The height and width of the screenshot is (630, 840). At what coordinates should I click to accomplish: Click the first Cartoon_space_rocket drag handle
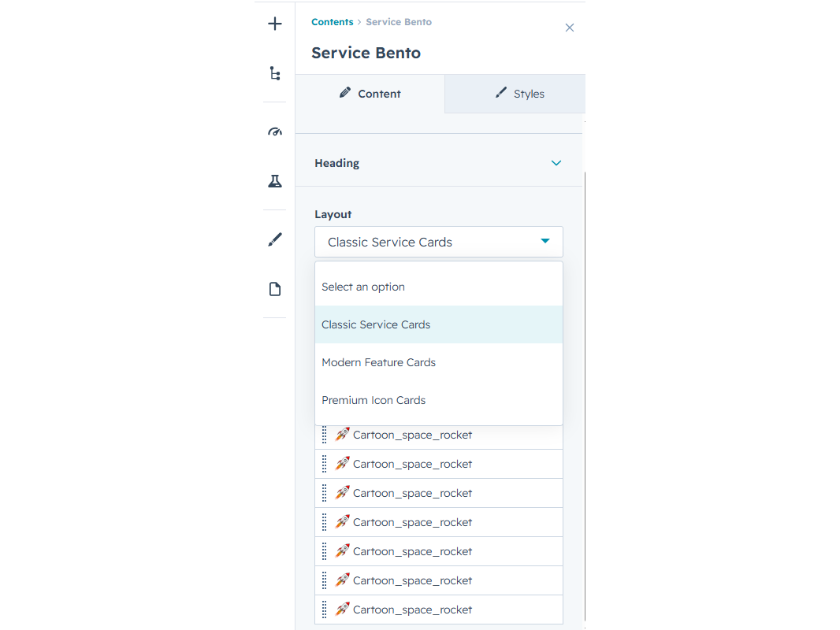pyautogui.click(x=324, y=435)
